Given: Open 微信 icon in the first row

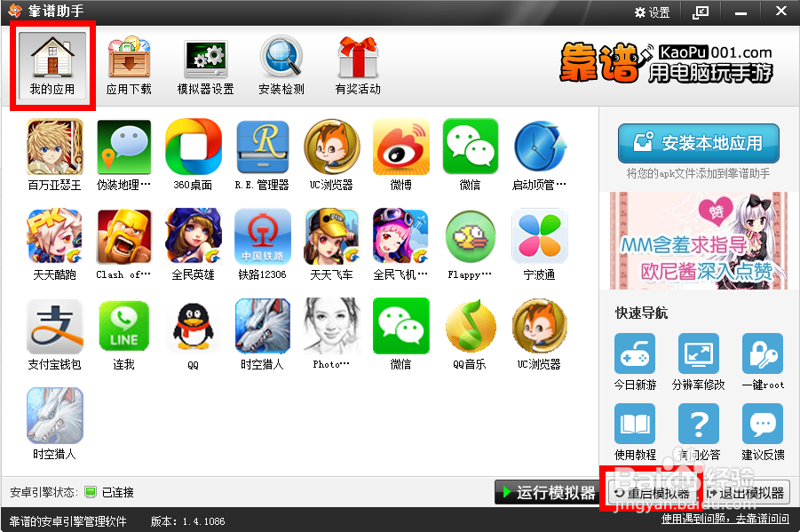Looking at the screenshot, I should coord(471,147).
